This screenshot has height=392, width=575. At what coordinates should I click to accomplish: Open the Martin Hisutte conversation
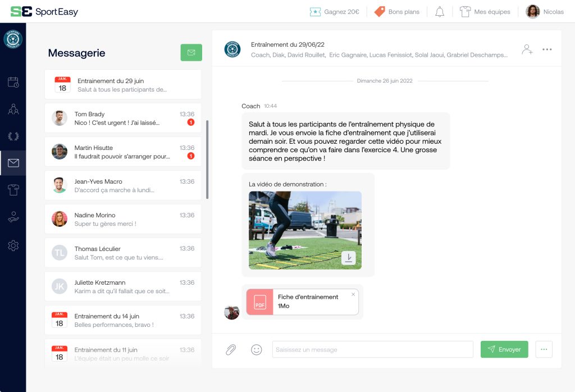(x=123, y=152)
